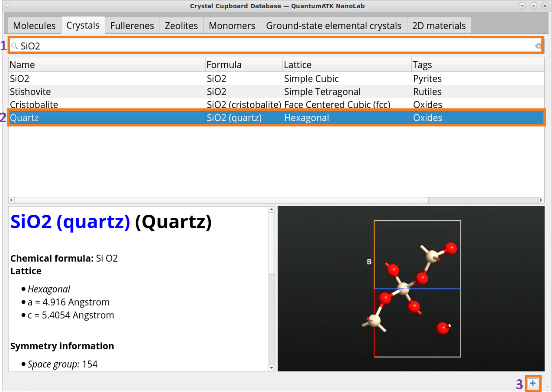Close the Crystal Cupboard Database window
Screen dimensions: 552x392
pos(545,6)
